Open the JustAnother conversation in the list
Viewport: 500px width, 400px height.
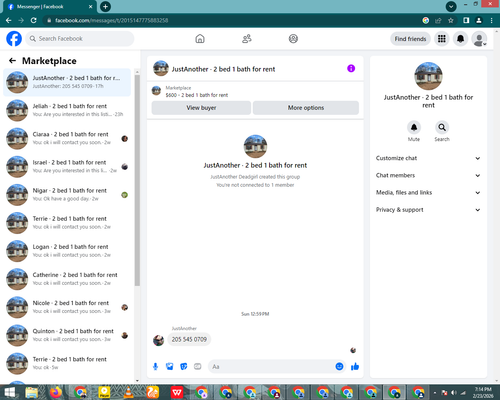[x=67, y=82]
